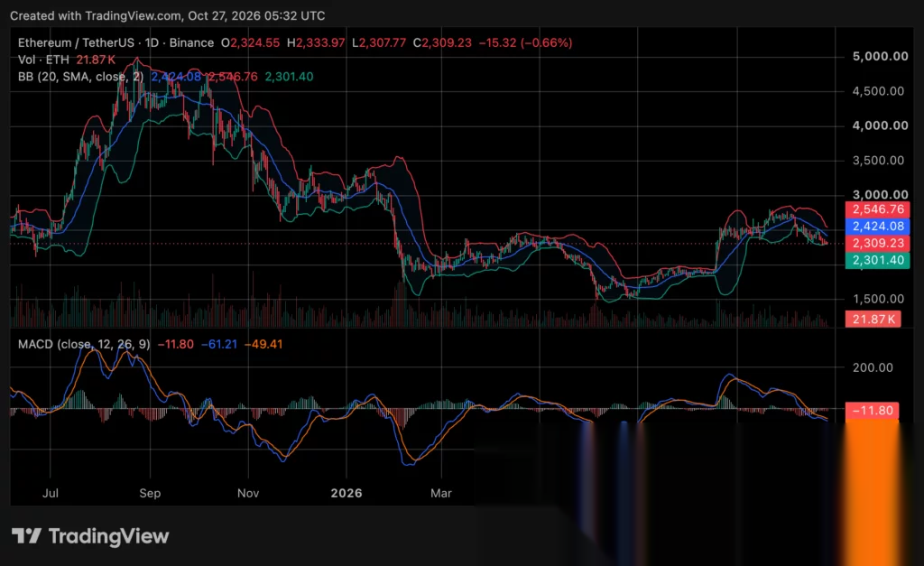This screenshot has height=566, width=924.
Task: Click the green 2,301.40 price axis tag
Action: pos(877,260)
